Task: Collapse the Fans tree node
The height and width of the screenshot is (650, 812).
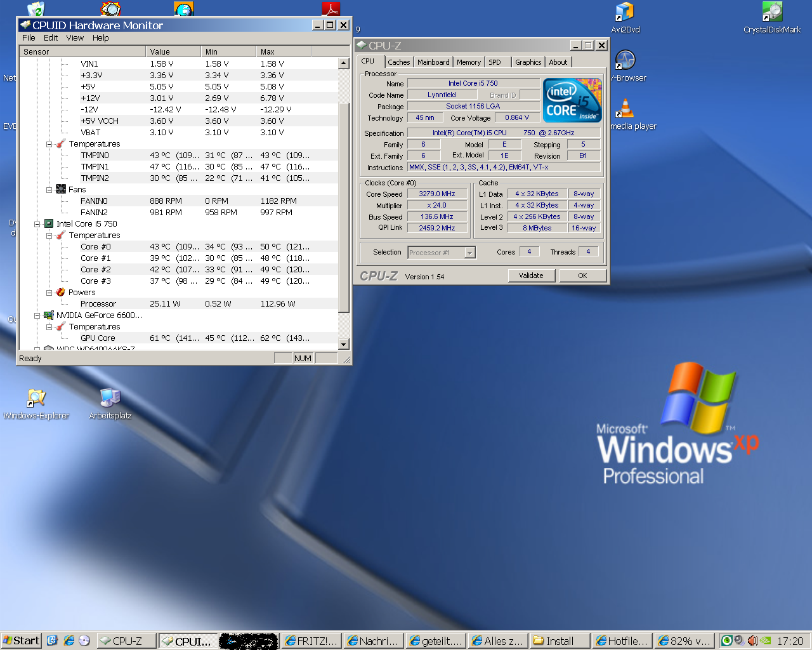Action: pos(49,189)
